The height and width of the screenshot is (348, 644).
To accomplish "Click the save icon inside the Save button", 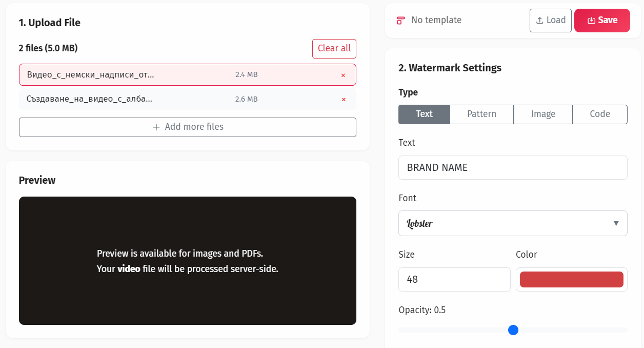I will click(x=592, y=20).
